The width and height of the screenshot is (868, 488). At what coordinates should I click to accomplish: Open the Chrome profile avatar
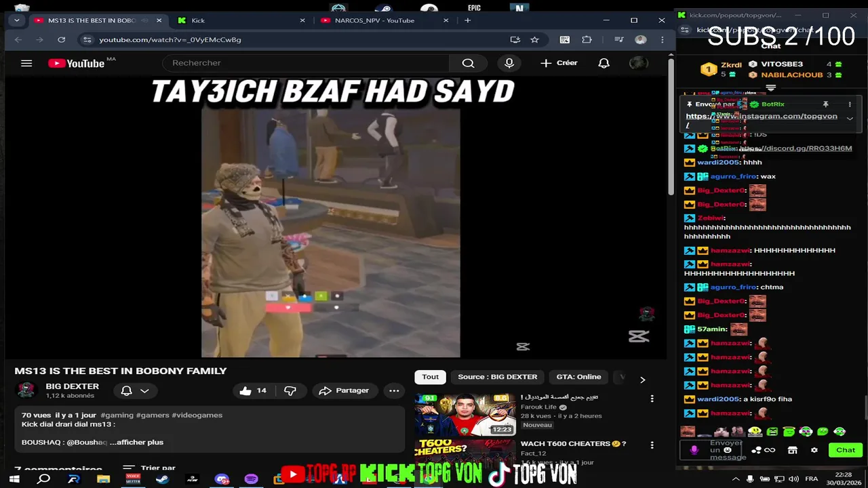(640, 40)
